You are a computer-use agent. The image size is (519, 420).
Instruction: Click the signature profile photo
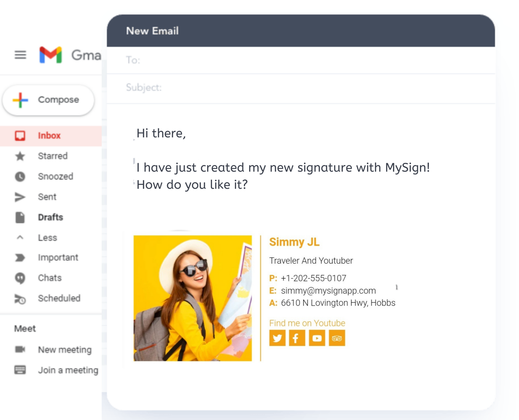[x=193, y=298]
